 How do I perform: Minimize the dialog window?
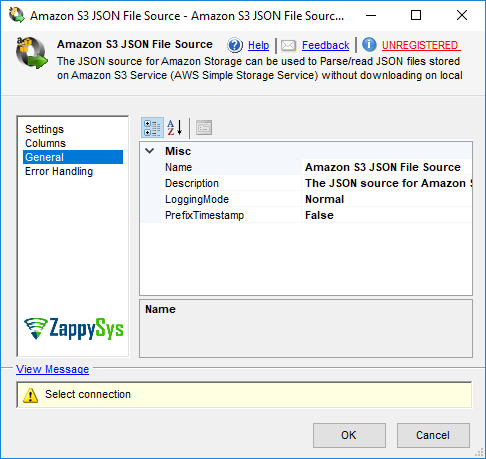pos(371,15)
